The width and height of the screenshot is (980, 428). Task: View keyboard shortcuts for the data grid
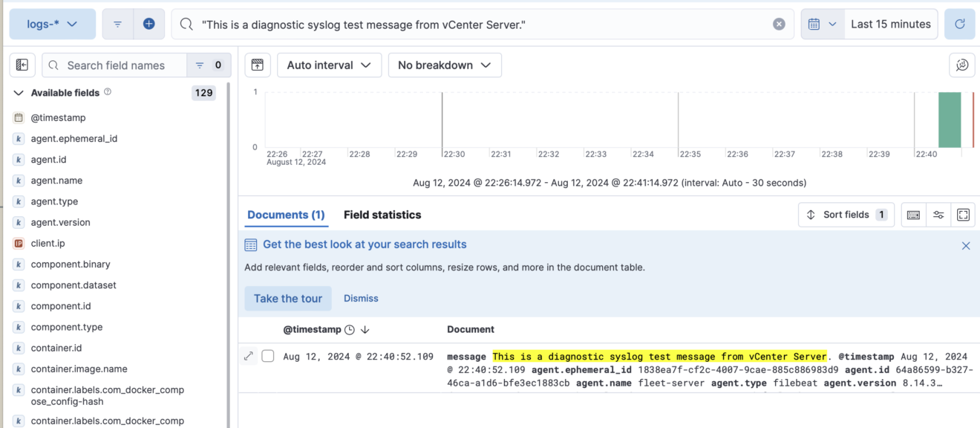click(x=912, y=215)
